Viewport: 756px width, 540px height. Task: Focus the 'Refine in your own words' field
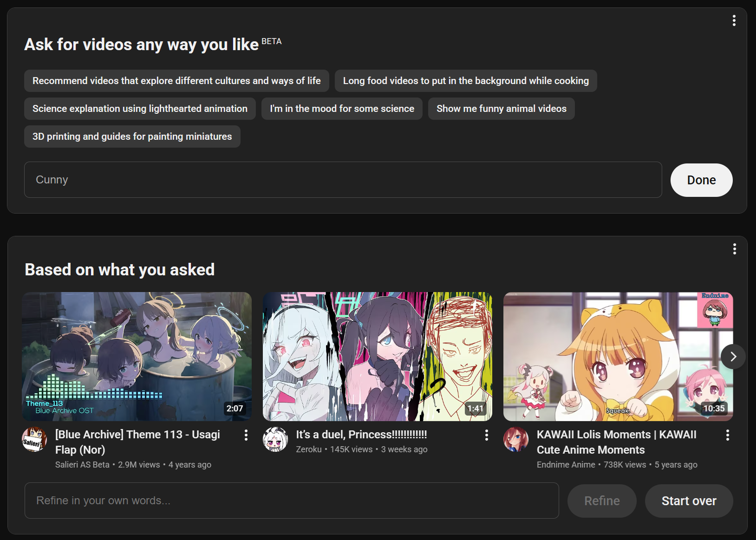click(292, 501)
